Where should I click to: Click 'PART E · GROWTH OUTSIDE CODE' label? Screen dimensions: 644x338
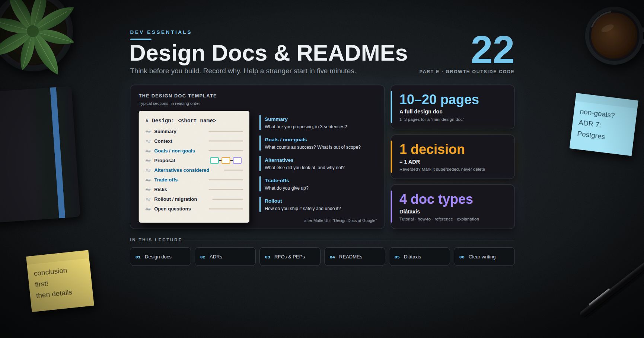click(467, 72)
